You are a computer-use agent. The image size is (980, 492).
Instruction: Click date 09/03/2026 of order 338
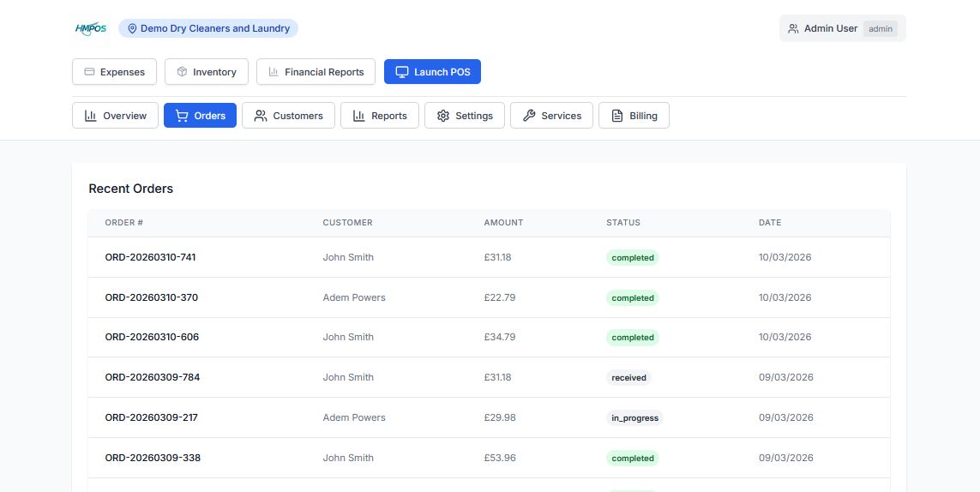tap(786, 458)
